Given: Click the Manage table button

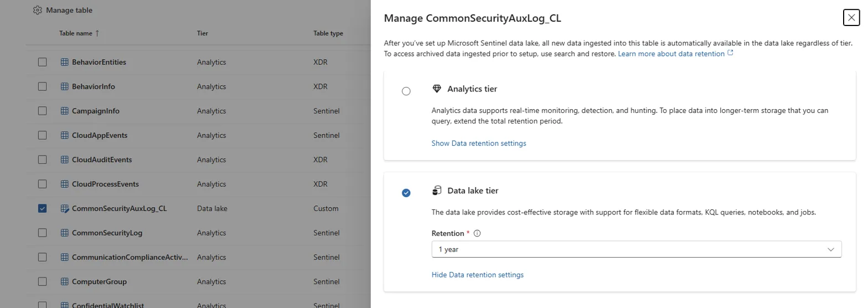Looking at the screenshot, I should [x=63, y=10].
